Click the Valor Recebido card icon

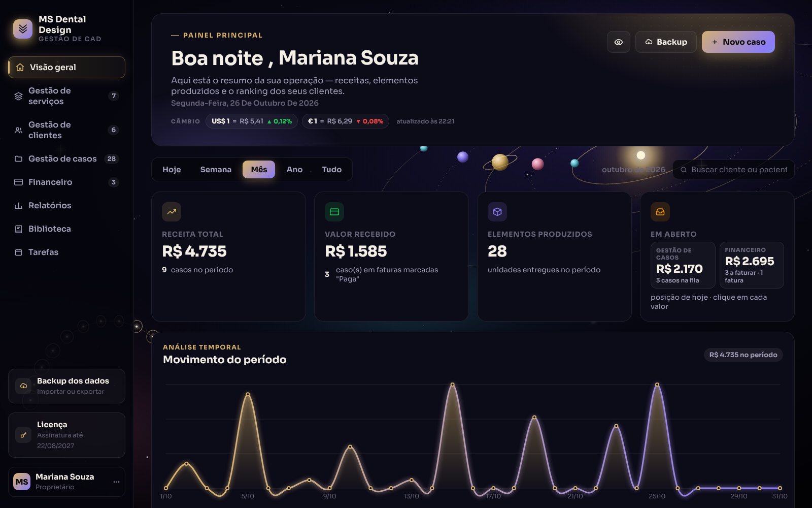[x=334, y=212]
